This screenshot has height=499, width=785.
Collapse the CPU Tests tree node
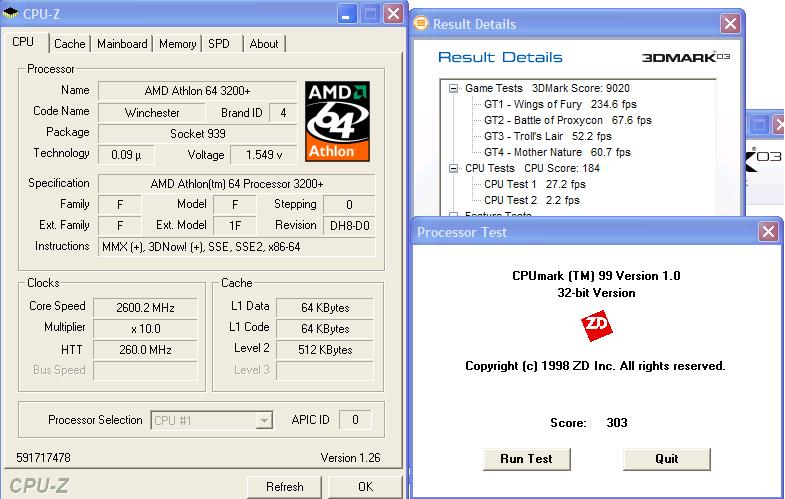pos(454,169)
